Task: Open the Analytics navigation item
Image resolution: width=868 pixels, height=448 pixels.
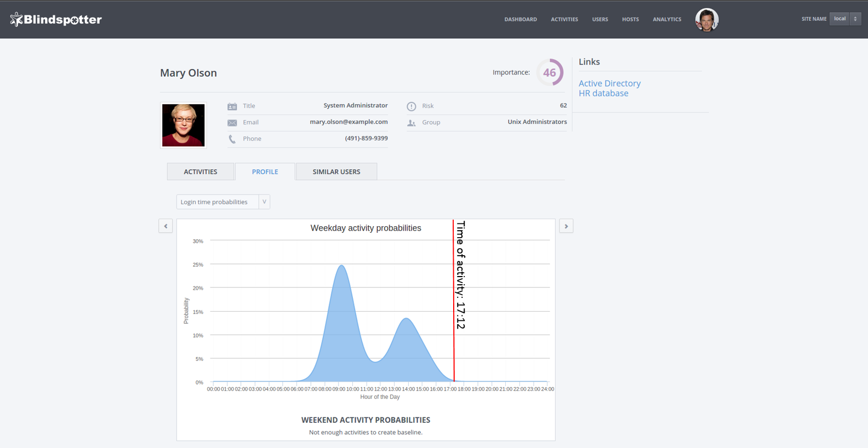Action: (667, 19)
